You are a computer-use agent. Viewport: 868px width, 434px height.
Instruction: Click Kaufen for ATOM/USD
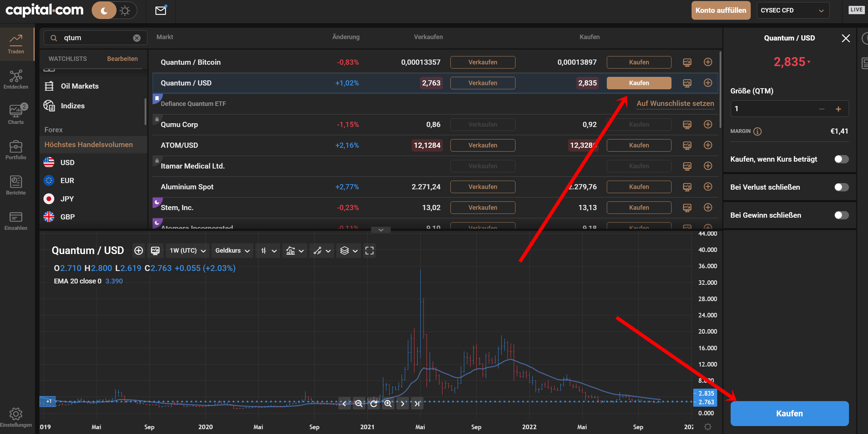(x=639, y=145)
